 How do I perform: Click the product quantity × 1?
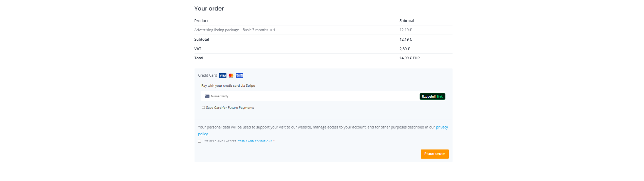coord(272,30)
